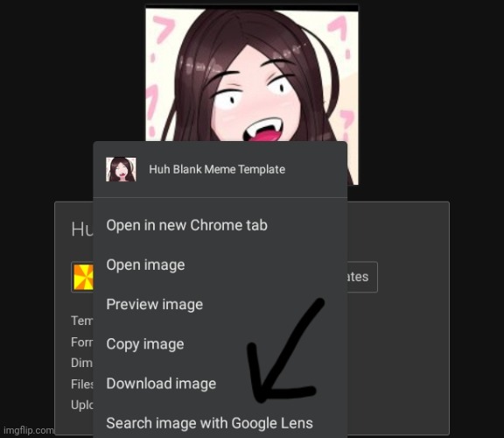This screenshot has width=504, height=438.
Task: Click the small meme thumbnail in menu header
Action: pos(121,169)
